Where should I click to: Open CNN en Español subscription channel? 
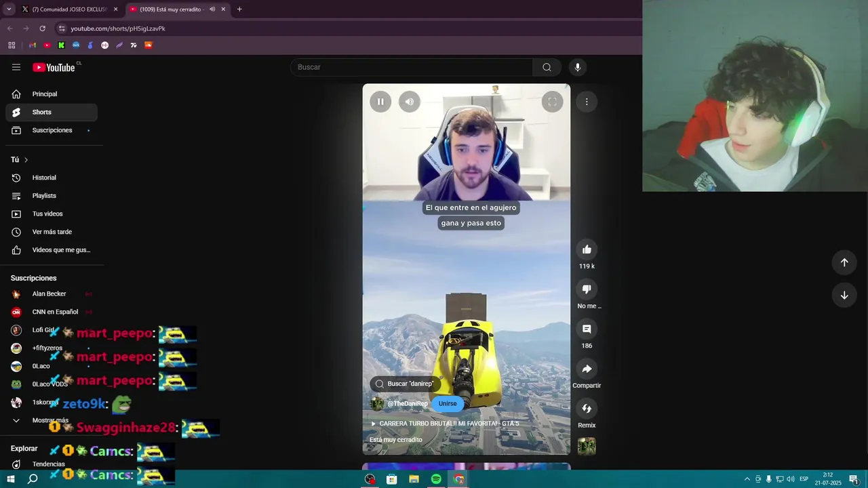point(52,312)
